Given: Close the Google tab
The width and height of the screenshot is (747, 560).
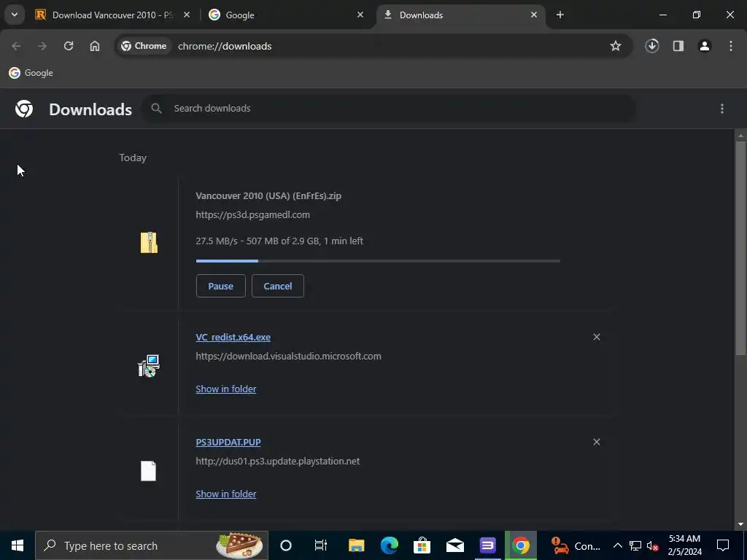Looking at the screenshot, I should coord(360,15).
